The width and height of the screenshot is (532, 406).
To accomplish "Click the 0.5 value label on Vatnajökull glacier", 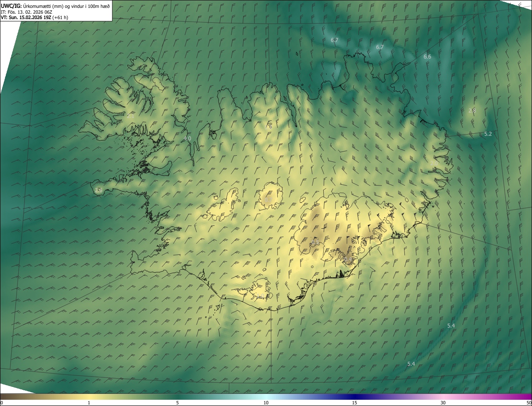I will (315, 242).
